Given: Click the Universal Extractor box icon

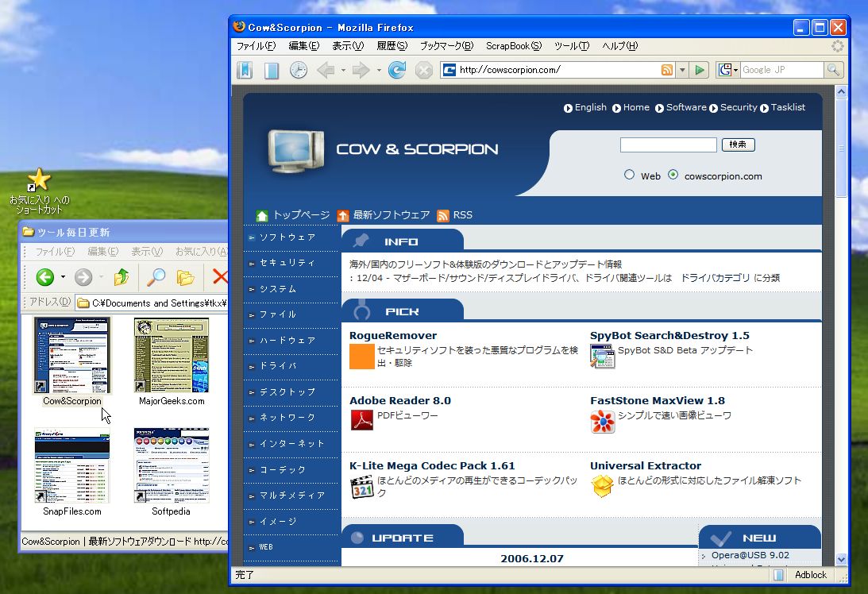Looking at the screenshot, I should point(602,486).
